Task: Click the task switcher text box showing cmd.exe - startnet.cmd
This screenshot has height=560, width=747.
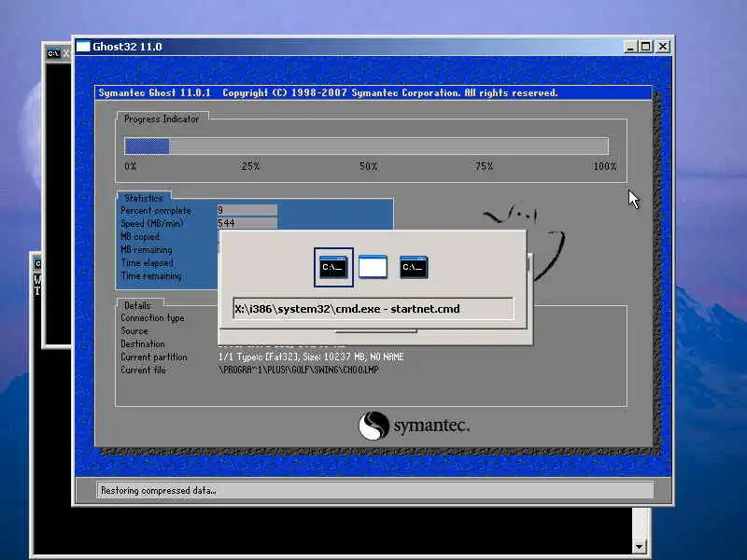Action: point(373,309)
